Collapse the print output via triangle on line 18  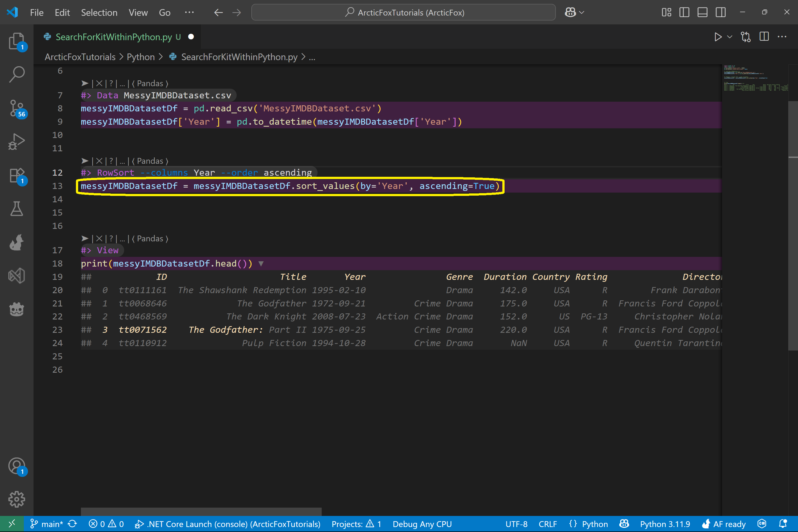point(261,264)
